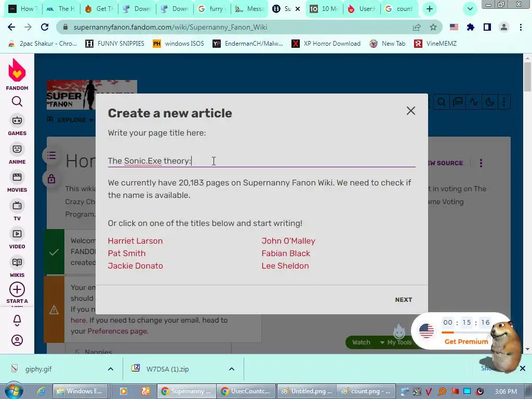Select the Fabian Black suggested title
532x399 pixels.
[286, 254]
